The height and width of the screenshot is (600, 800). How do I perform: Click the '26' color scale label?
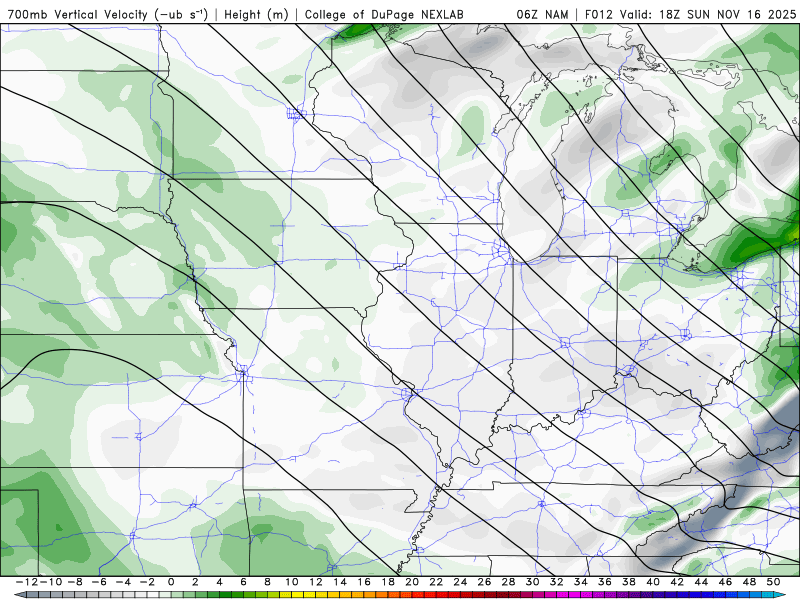(x=484, y=582)
